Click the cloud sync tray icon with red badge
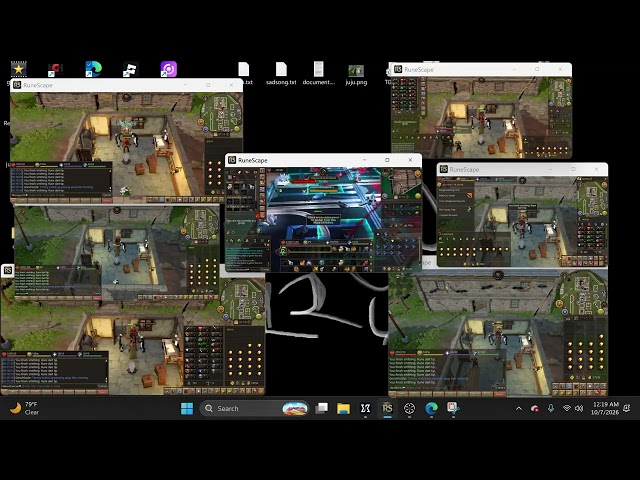This screenshot has height=480, width=640. click(x=535, y=408)
